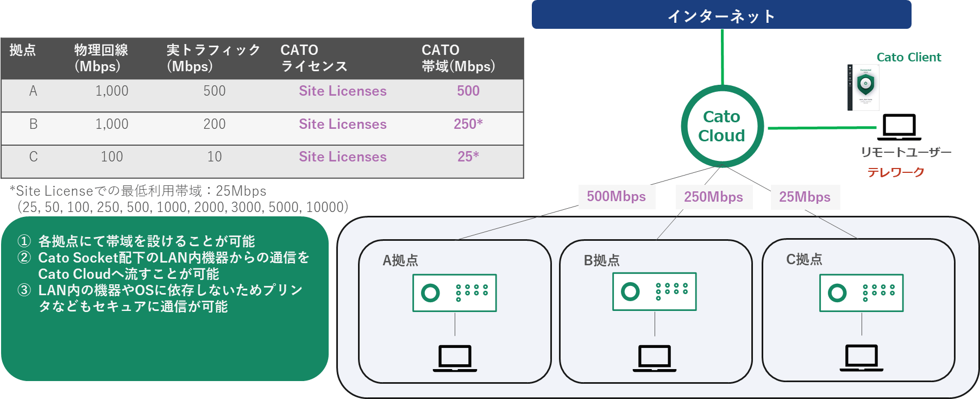This screenshot has height=399, width=980.
Task: Select the laptop icon in B拠点
Action: point(654,358)
